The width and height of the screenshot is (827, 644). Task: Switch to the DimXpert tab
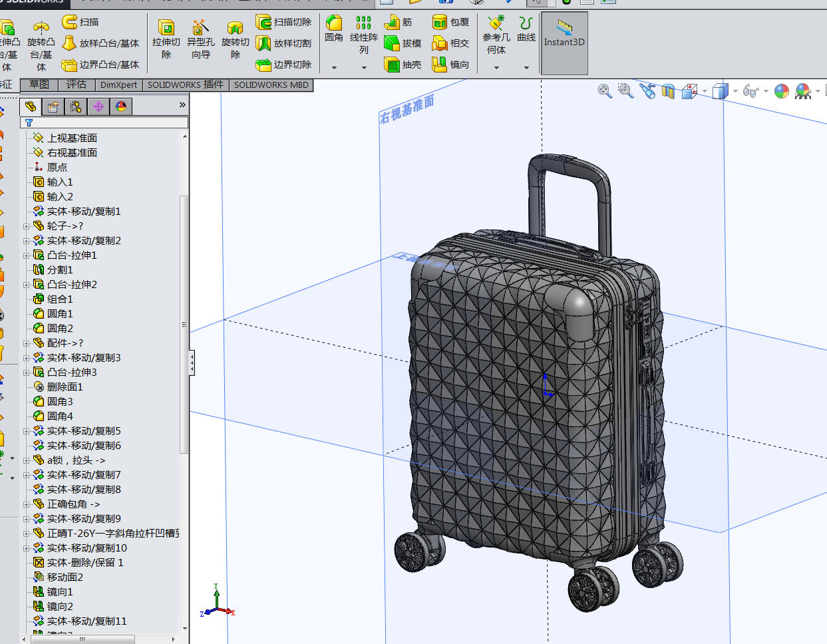(118, 84)
